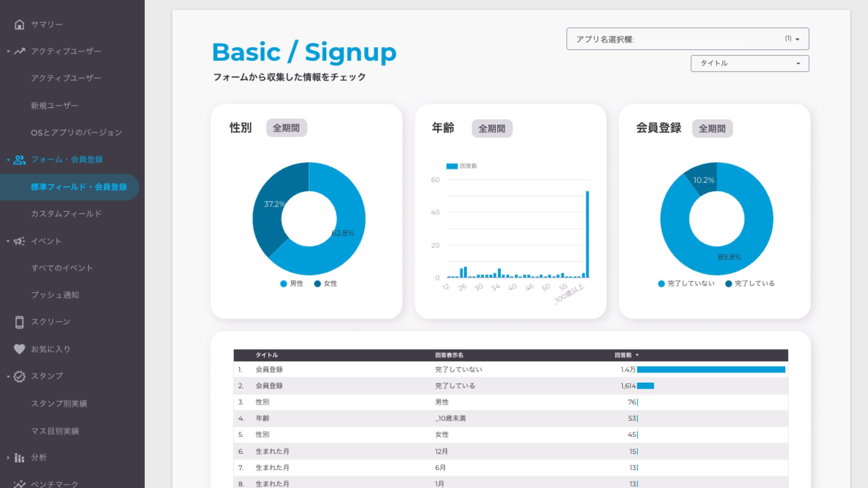Click the 女性 cell in row 5

pyautogui.click(x=442, y=435)
